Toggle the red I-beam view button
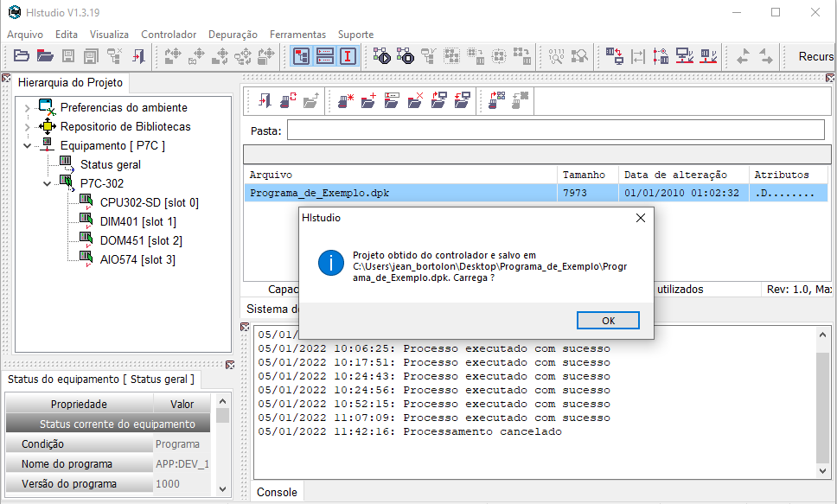Viewport: 837px width, 504px height. tap(348, 55)
